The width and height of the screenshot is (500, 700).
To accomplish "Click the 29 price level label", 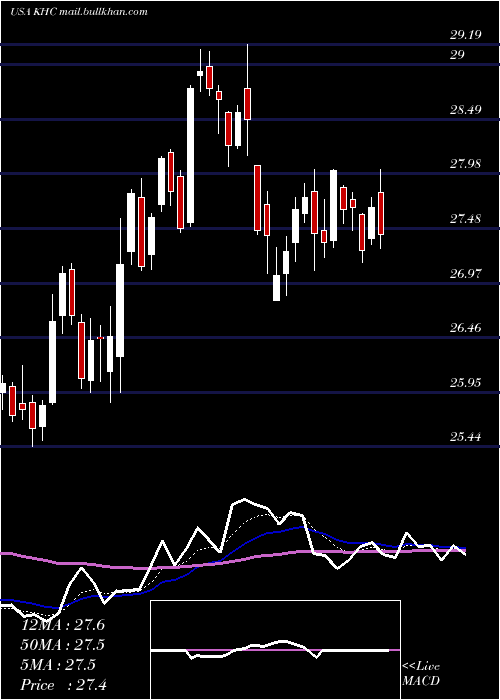I will point(458,55).
